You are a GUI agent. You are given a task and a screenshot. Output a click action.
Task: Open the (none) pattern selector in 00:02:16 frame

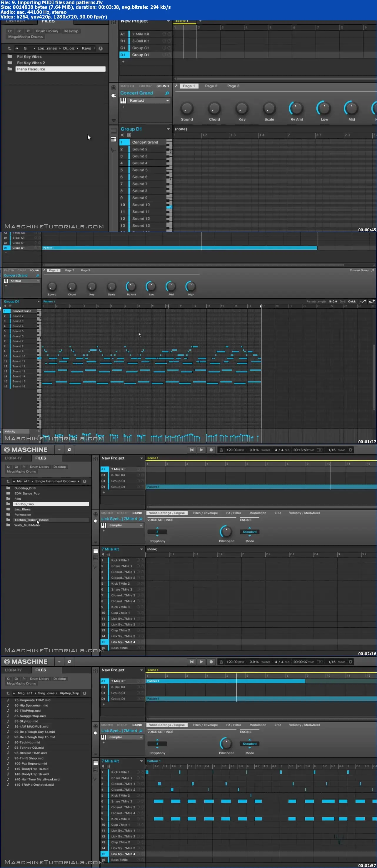coord(152,549)
